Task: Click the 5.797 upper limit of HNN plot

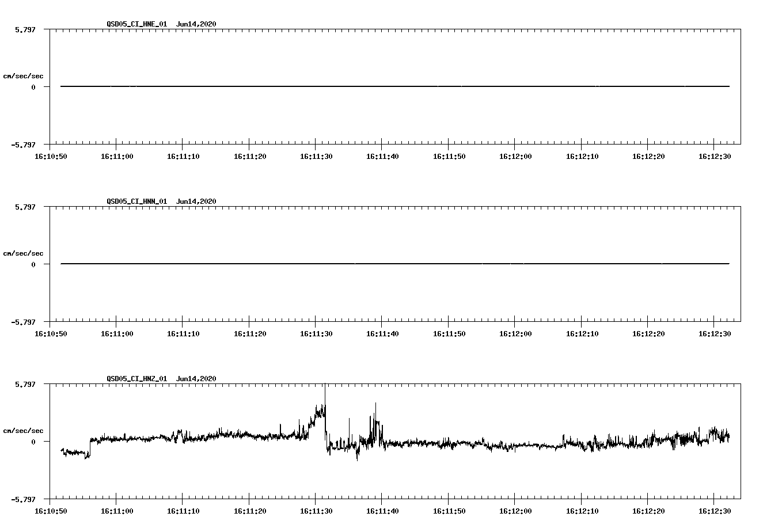Action: 25,207
